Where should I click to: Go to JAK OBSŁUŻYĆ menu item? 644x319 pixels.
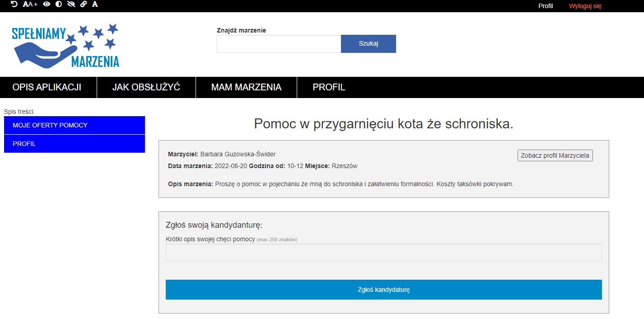tap(146, 87)
